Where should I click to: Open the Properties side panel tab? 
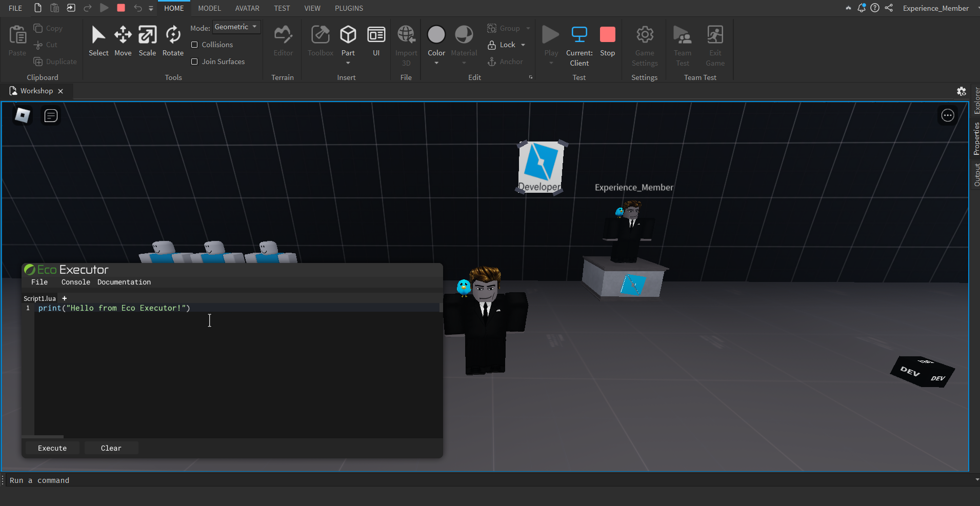click(976, 138)
